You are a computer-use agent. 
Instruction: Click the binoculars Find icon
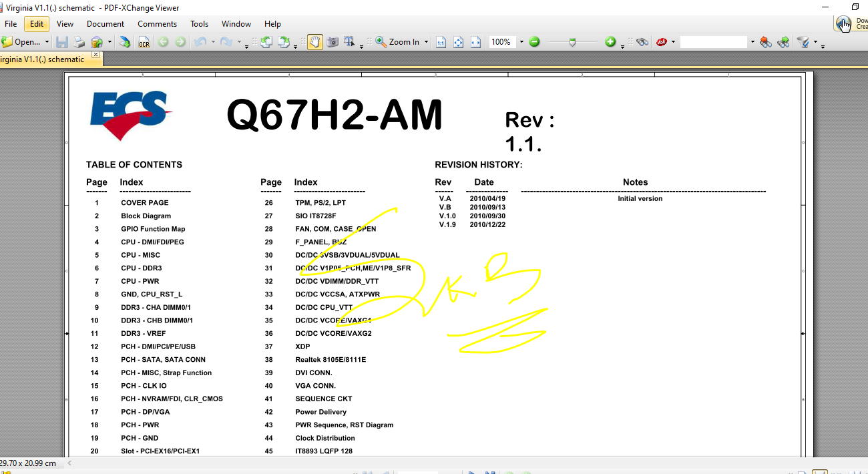point(642,42)
